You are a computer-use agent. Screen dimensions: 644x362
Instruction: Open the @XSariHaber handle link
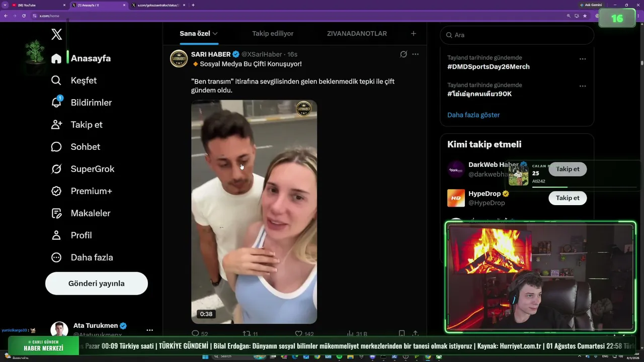click(x=262, y=54)
